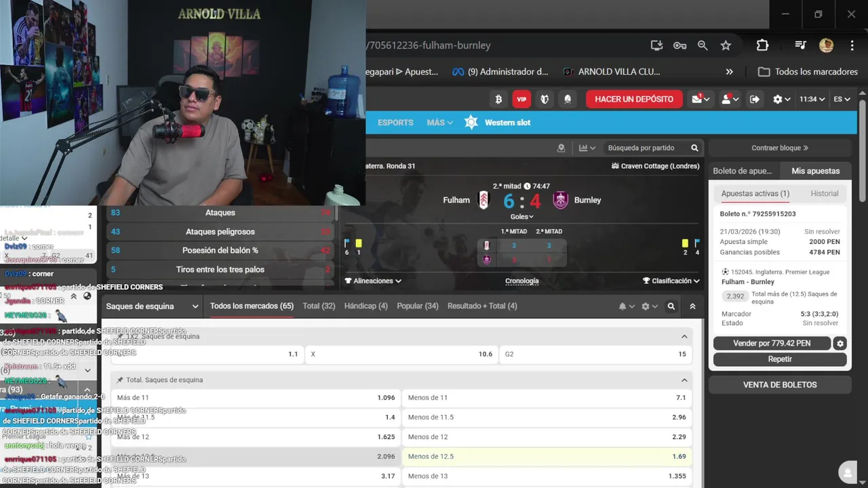This screenshot has height=488, width=868.
Task: Show more bookmarks with double arrow
Action: click(x=729, y=72)
